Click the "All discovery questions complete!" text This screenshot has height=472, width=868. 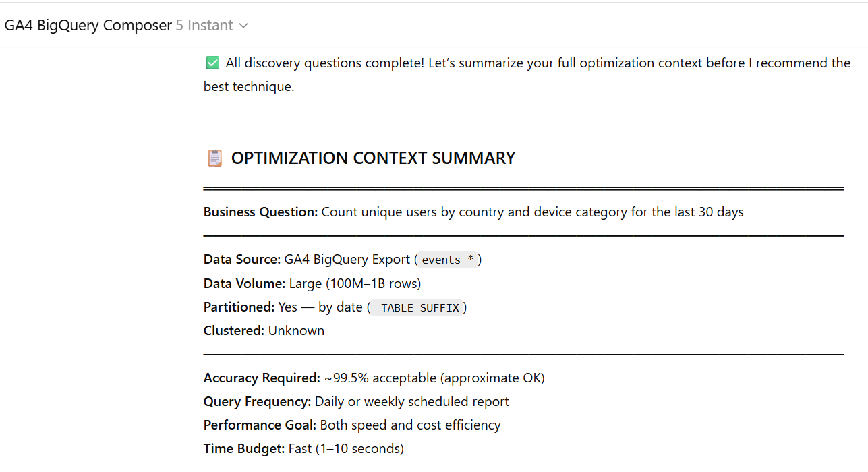pyautogui.click(x=325, y=63)
